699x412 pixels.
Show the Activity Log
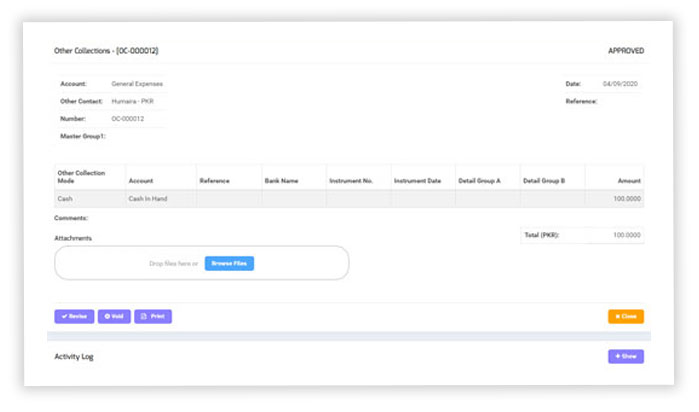[625, 356]
